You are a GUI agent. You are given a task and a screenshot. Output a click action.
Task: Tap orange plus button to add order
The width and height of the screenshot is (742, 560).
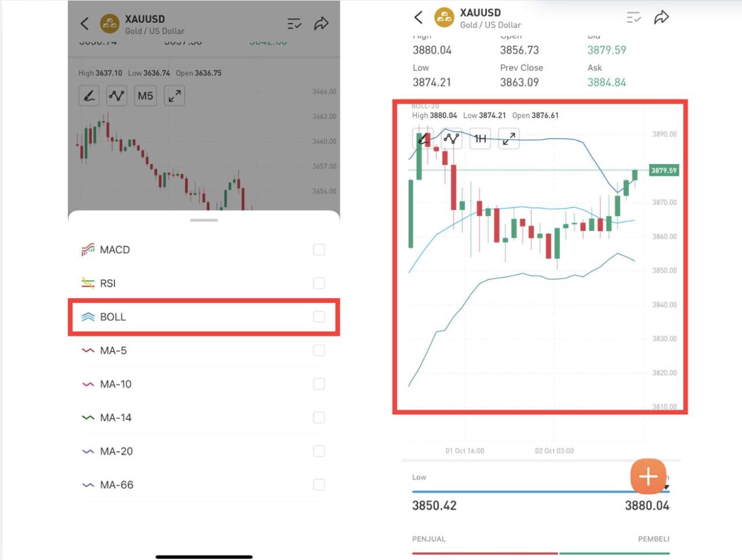(x=648, y=477)
